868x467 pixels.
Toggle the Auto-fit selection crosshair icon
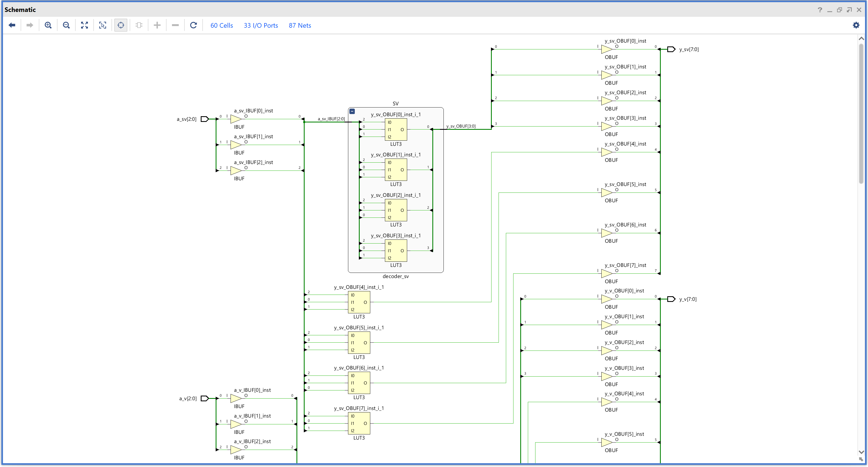[x=121, y=25]
